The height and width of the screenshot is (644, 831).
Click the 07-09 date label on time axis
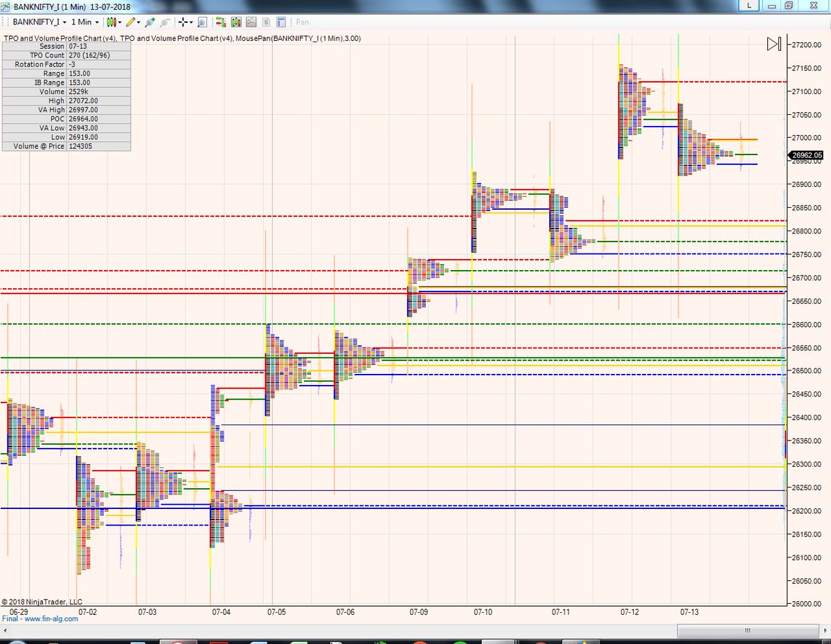pyautogui.click(x=419, y=612)
